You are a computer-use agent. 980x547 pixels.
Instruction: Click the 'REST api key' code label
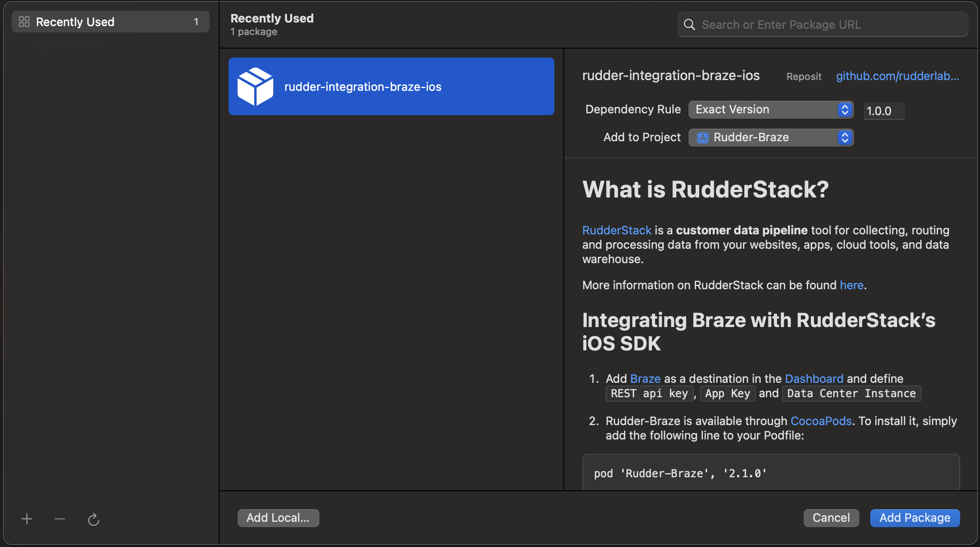tap(649, 394)
